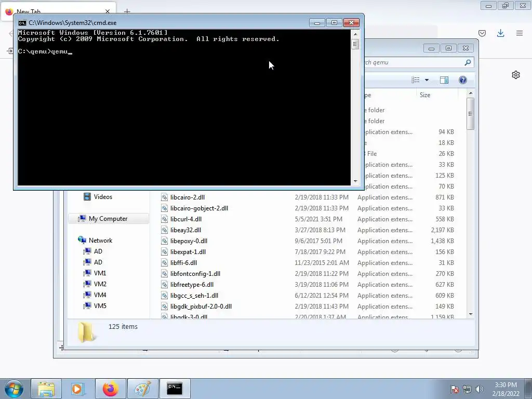Viewport: 532px width, 399px height.
Task: Click the cmd window scroll down arrow
Action: tap(355, 181)
